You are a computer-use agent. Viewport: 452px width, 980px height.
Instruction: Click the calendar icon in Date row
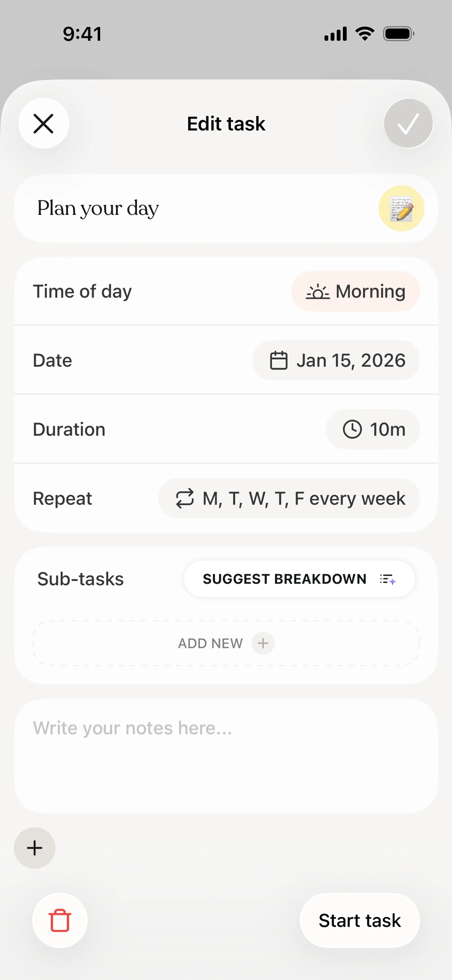[278, 360]
